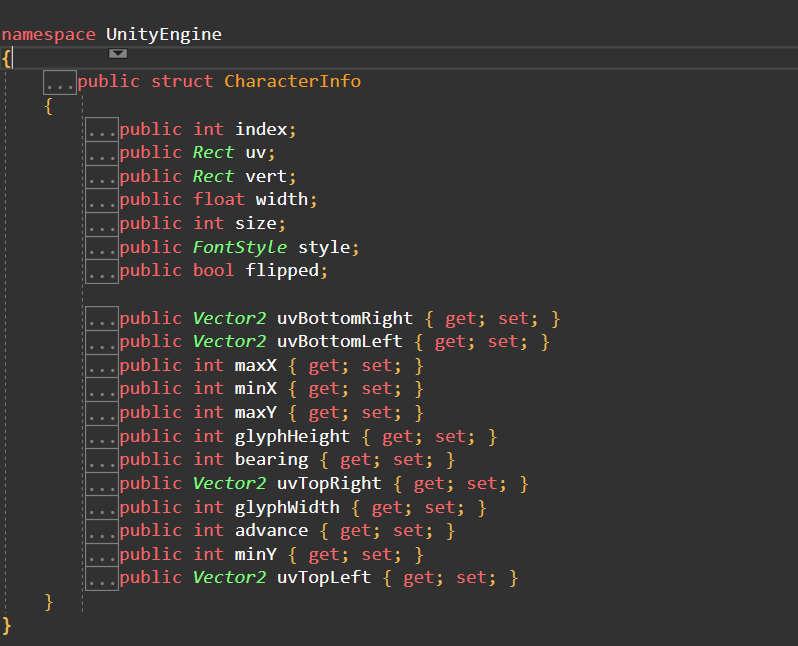Screen dimensions: 798x646
Task: Expand collapsed region before 'FontStyle style'
Action: [x=102, y=247]
